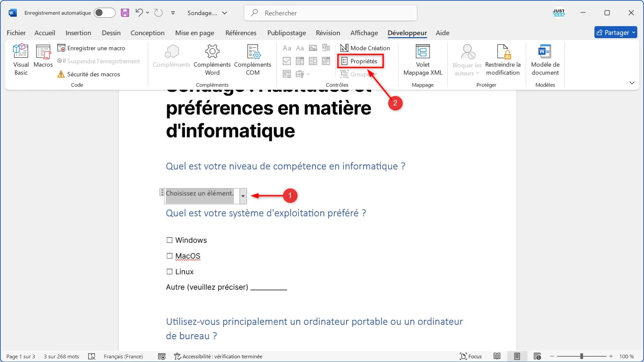The image size is (644, 362).
Task: Insert rich text content control
Action: point(287,48)
